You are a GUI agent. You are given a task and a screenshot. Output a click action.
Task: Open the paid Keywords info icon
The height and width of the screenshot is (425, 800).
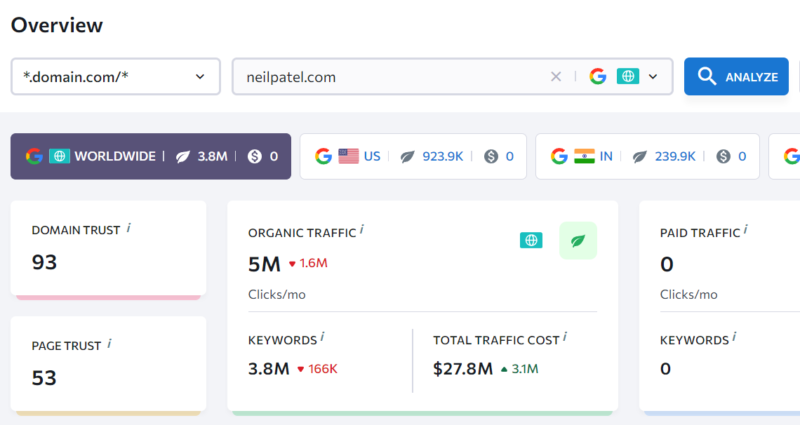[x=734, y=337]
